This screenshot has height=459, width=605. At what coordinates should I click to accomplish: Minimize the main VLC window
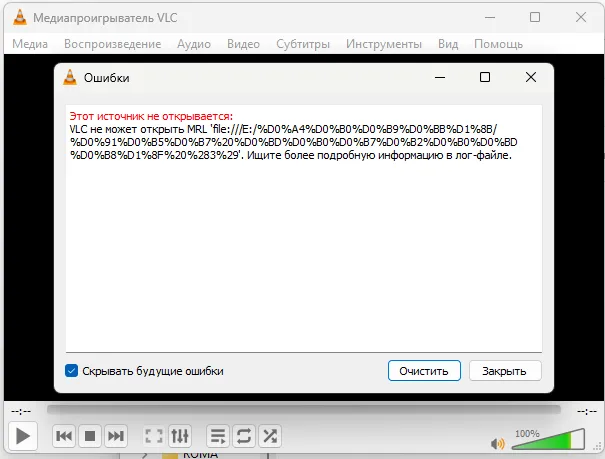click(x=490, y=17)
